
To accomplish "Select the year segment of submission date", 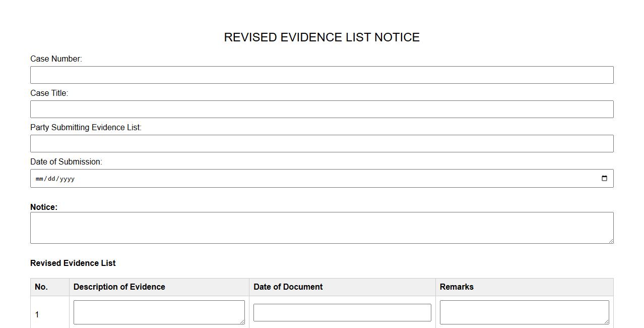I will (x=67, y=179).
